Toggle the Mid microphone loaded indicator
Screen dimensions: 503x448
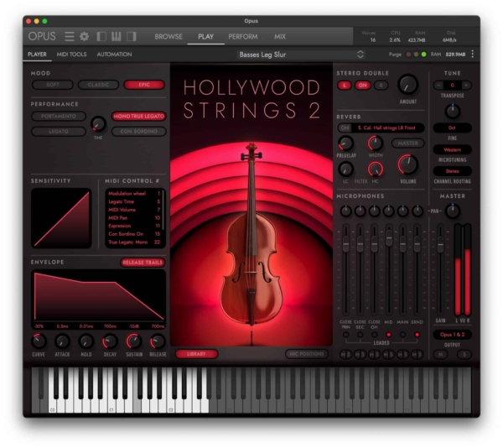(388, 335)
